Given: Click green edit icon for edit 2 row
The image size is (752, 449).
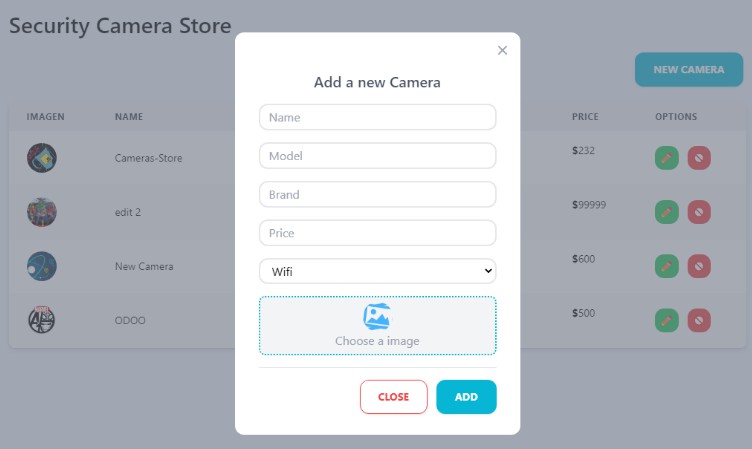Looking at the screenshot, I should [x=667, y=212].
